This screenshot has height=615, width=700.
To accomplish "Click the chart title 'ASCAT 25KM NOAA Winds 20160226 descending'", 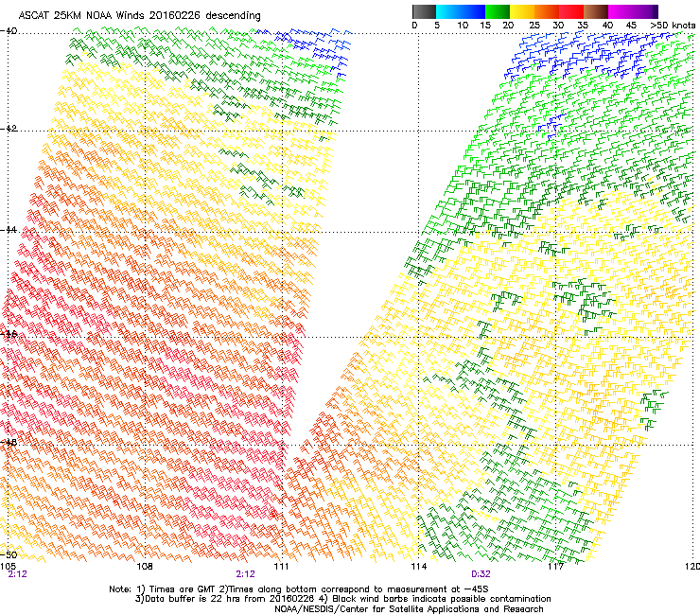I will coord(139,16).
